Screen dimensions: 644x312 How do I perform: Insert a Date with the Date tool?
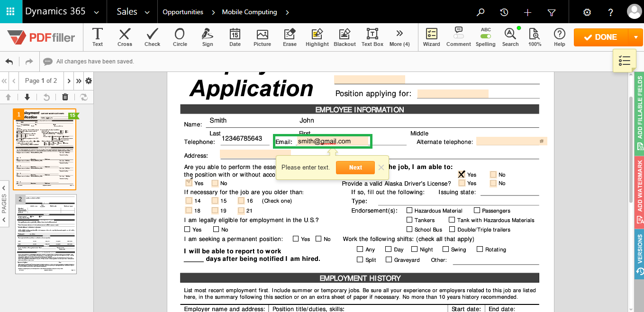point(235,37)
